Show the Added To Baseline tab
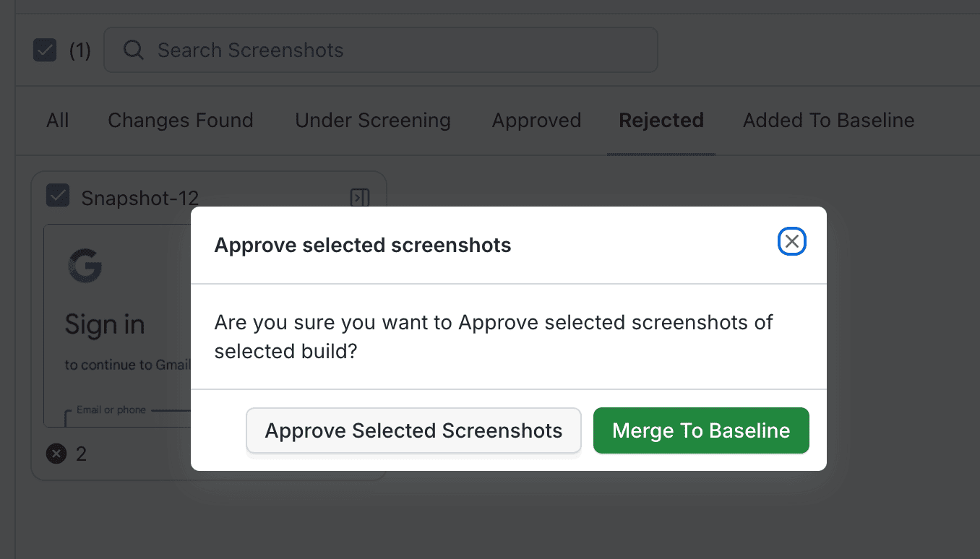Screen dimensions: 980x559 tap(828, 121)
